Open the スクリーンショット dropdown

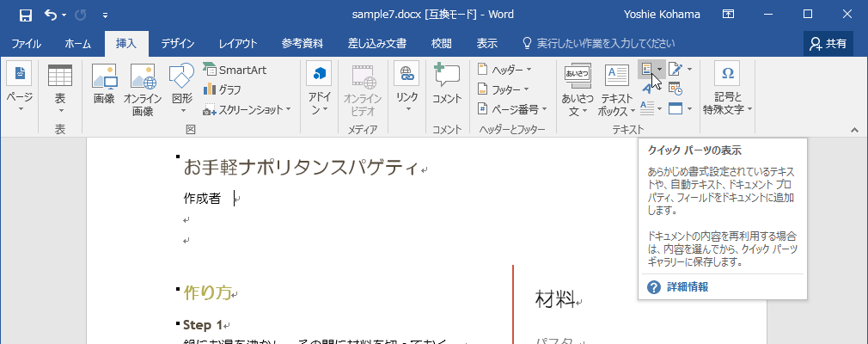[x=247, y=109]
